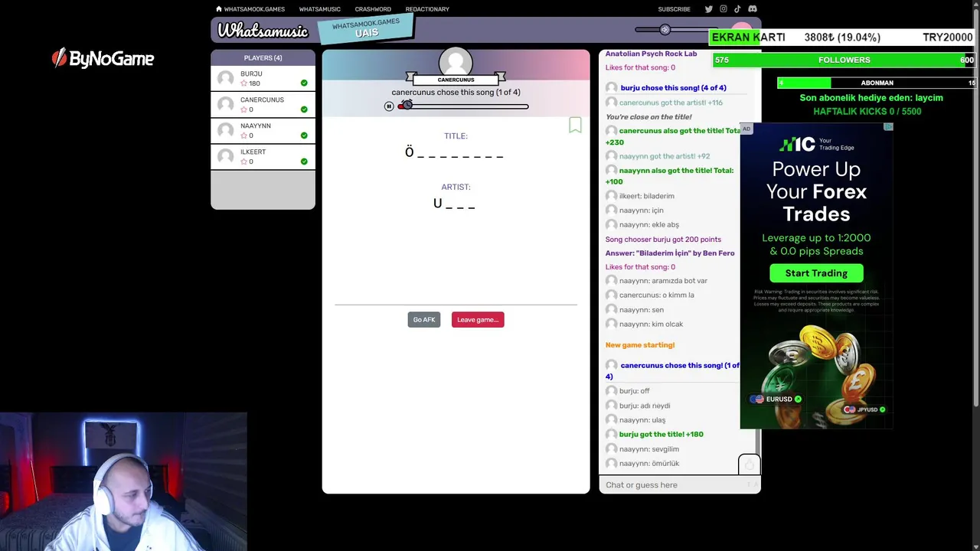Click 'Anatolian Psych Rock Lab' in chat
This screenshot has width=980, height=551.
pos(651,54)
